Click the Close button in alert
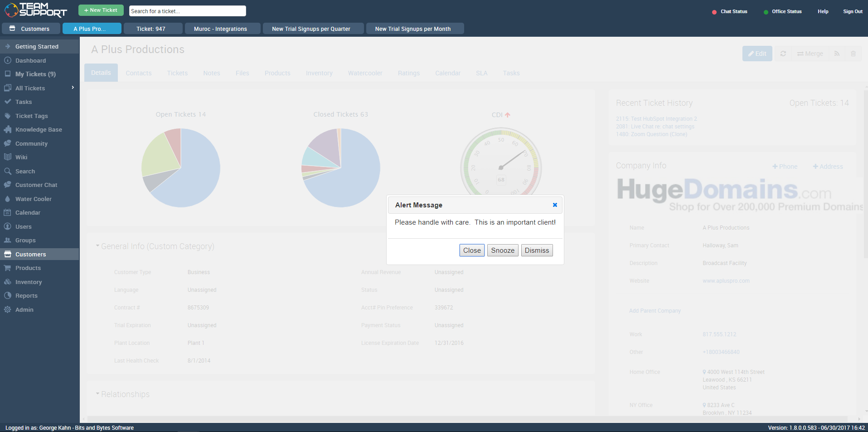 pyautogui.click(x=472, y=250)
